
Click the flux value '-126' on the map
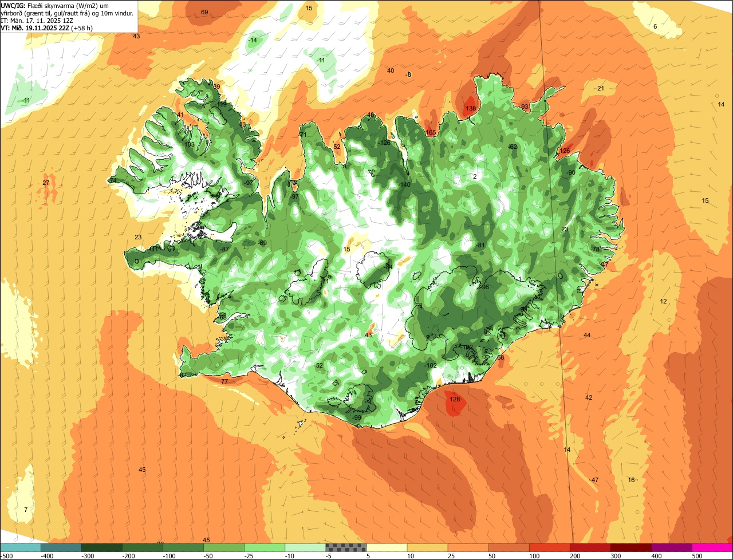pyautogui.click(x=384, y=143)
